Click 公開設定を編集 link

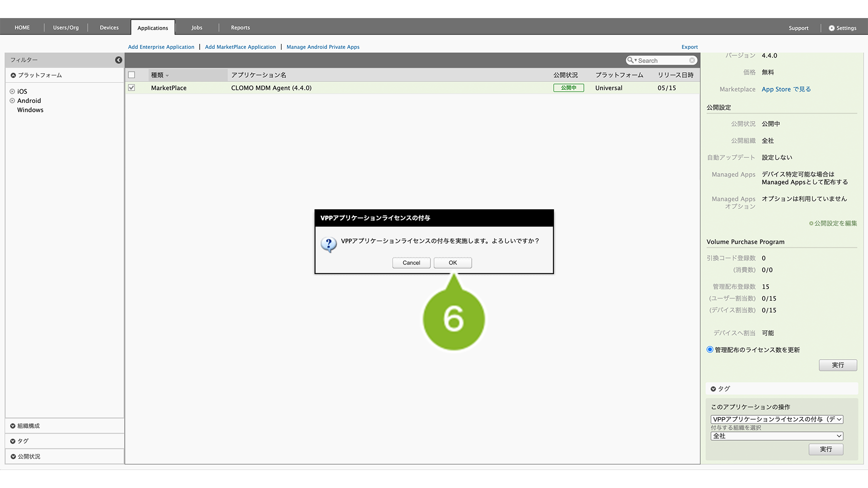point(835,224)
